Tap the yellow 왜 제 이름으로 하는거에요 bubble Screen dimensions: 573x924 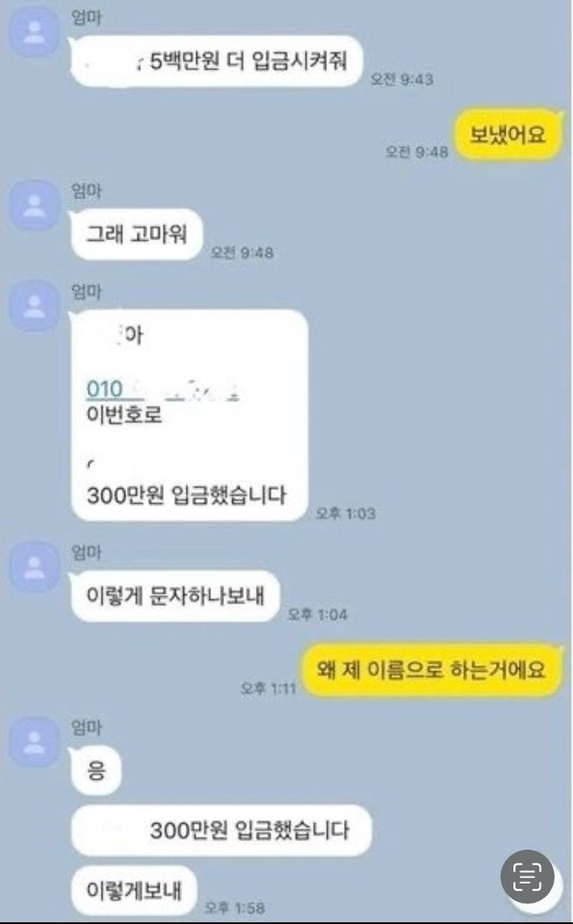(432, 670)
